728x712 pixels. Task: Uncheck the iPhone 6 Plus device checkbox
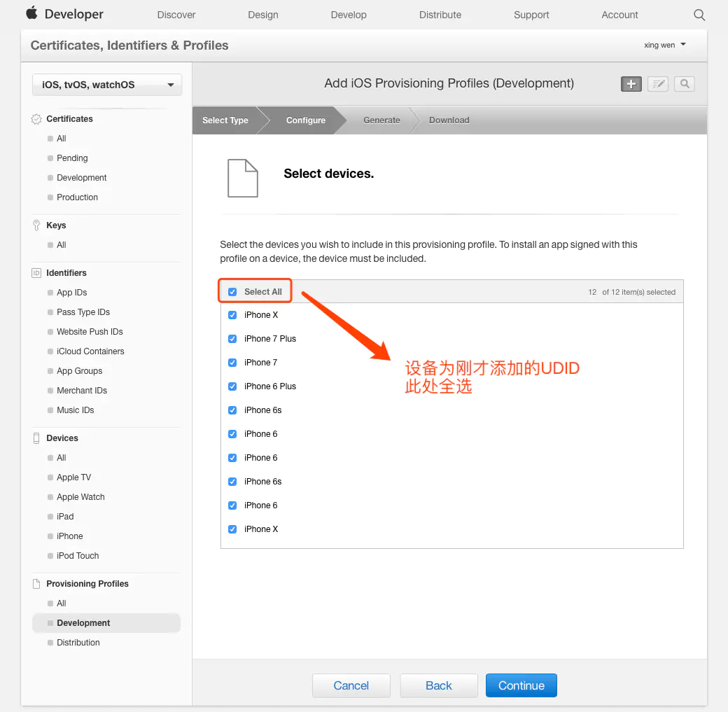click(232, 386)
